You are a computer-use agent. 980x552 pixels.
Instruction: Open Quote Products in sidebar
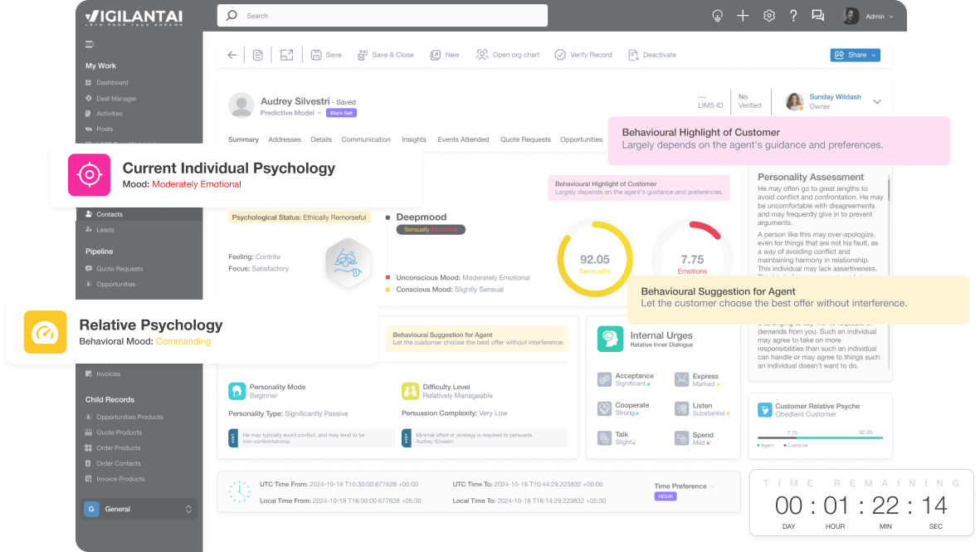[113, 432]
